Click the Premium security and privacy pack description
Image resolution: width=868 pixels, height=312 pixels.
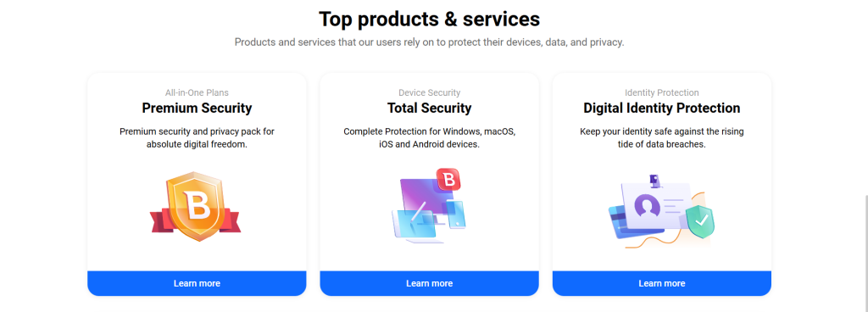coord(197,137)
